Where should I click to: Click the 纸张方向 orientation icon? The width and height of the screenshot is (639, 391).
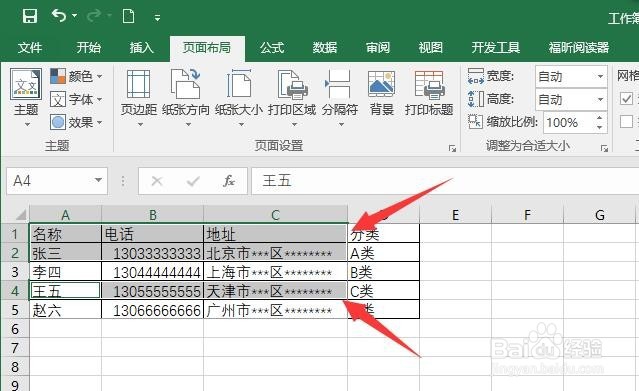[186, 84]
